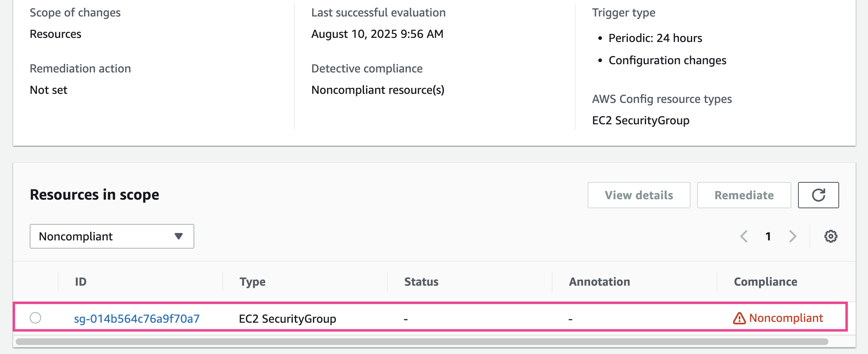868x354 pixels.
Task: Open security group sg-014b564c76a9f70a7 link
Action: point(137,319)
